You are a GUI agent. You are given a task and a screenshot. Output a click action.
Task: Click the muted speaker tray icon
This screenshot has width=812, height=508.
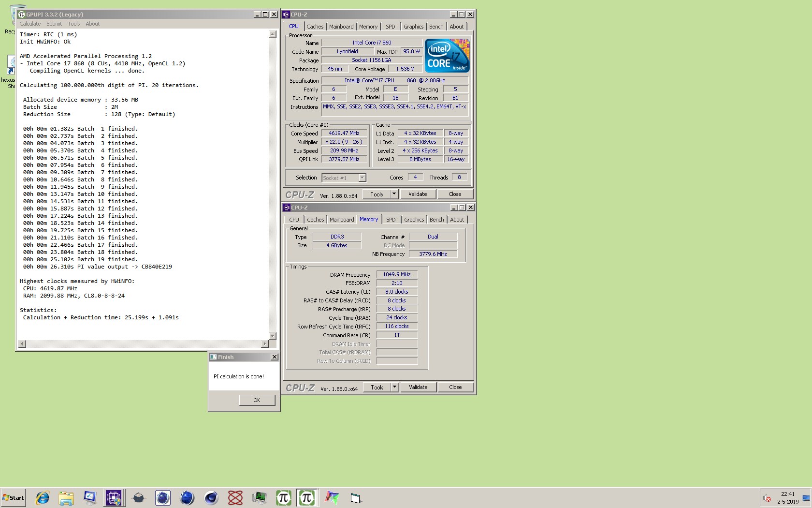point(767,498)
